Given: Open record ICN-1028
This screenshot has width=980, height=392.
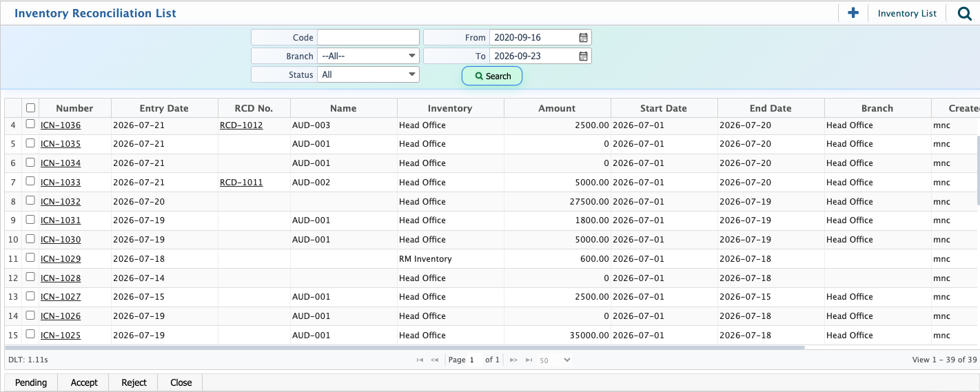Looking at the screenshot, I should (x=61, y=278).
